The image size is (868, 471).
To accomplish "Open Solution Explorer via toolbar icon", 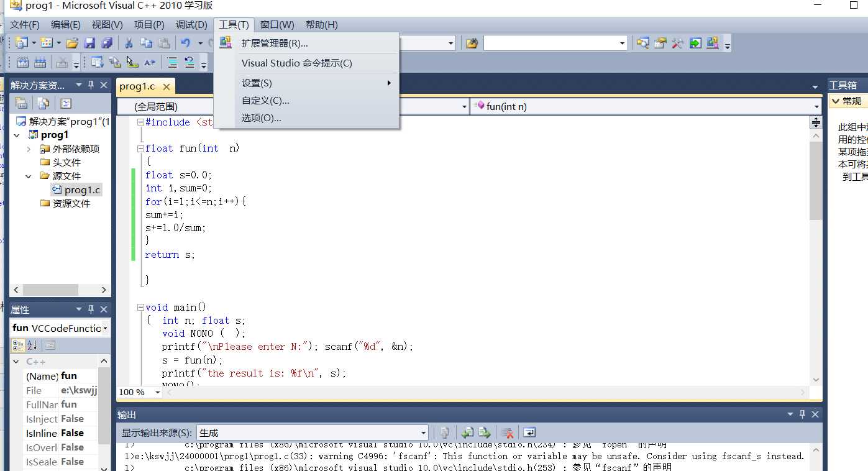I will (643, 43).
